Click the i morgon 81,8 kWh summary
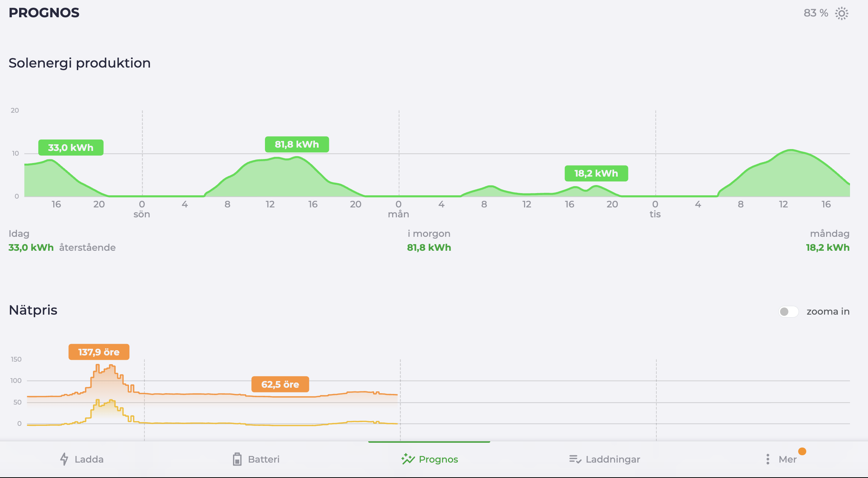 [429, 240]
